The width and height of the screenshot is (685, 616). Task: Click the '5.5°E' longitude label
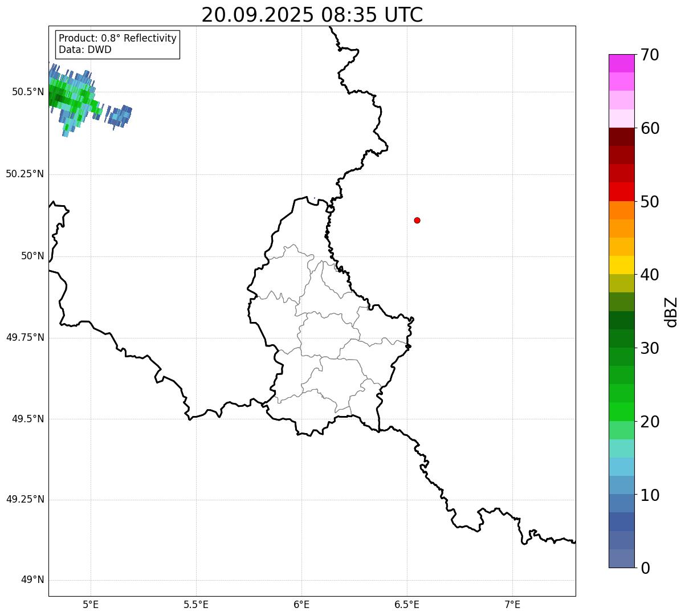pos(196,605)
